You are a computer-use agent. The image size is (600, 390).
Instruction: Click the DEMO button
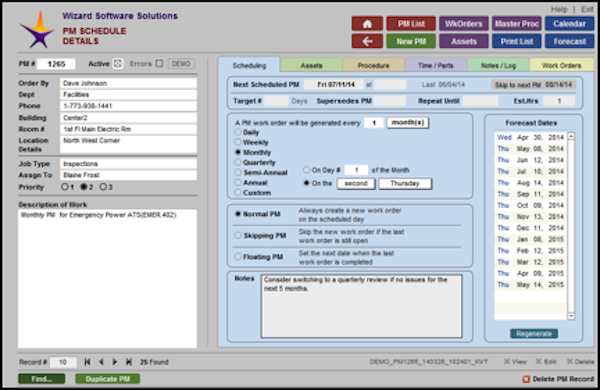point(181,64)
